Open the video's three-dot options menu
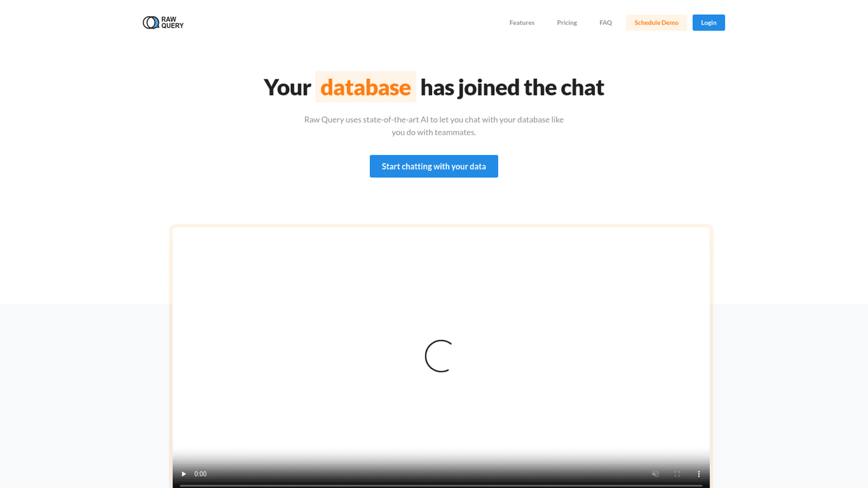Screen dimensions: 868x488 coord(698,474)
